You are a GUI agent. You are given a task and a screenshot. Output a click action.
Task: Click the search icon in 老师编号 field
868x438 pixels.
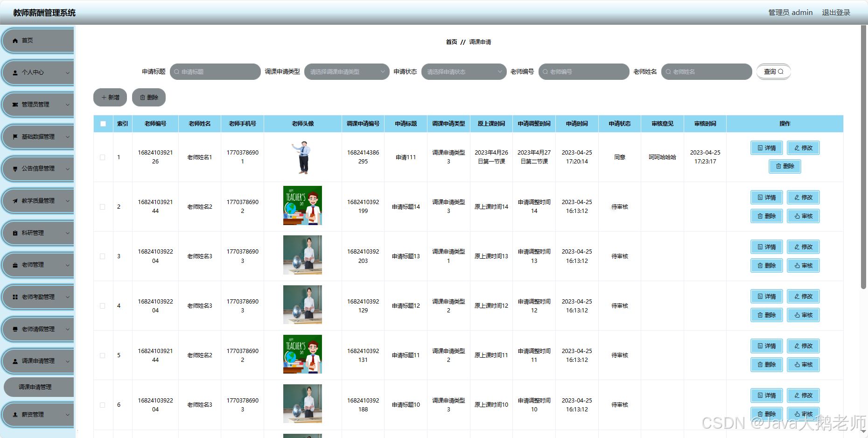point(545,72)
